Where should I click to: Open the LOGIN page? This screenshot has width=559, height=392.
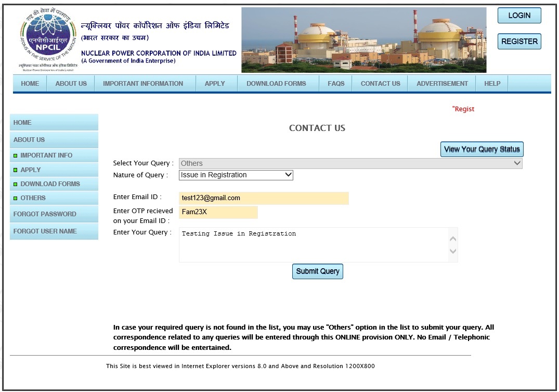(519, 16)
